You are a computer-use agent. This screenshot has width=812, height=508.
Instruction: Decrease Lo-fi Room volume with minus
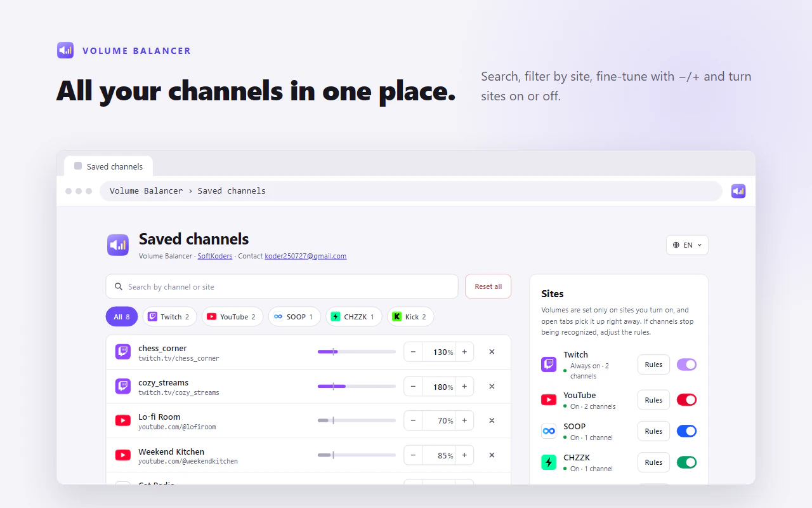pos(414,420)
